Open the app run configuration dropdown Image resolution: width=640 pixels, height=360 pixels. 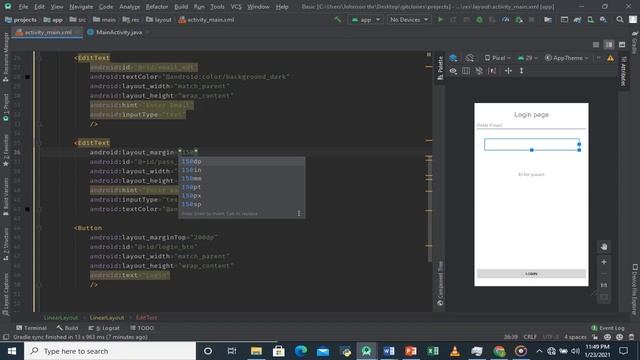(x=366, y=20)
